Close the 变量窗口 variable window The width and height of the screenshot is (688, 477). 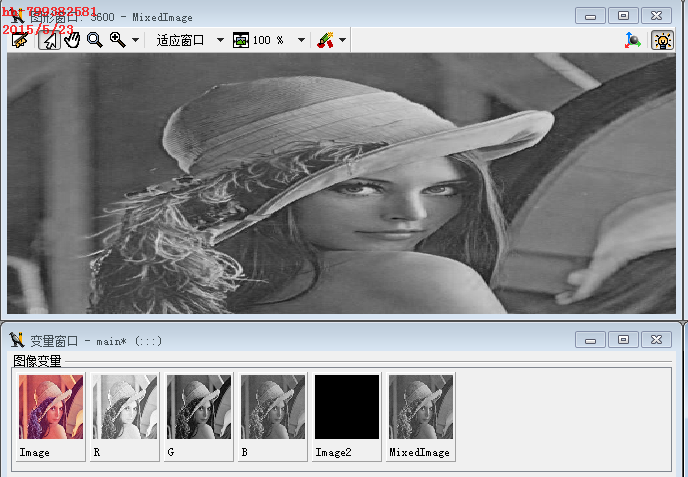(x=656, y=340)
